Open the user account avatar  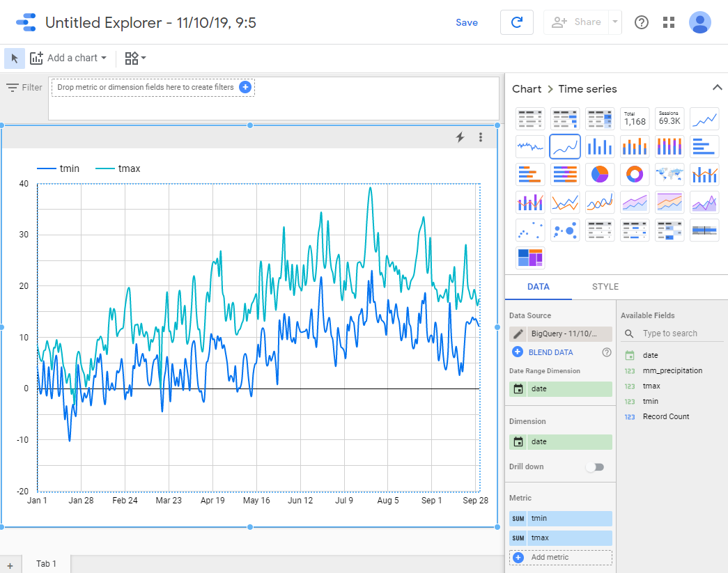699,22
